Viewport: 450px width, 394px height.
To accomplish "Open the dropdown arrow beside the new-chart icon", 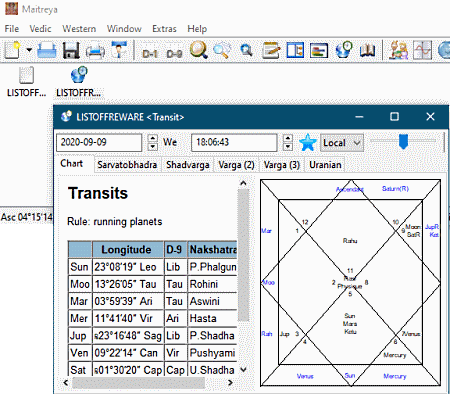I will 29,51.
